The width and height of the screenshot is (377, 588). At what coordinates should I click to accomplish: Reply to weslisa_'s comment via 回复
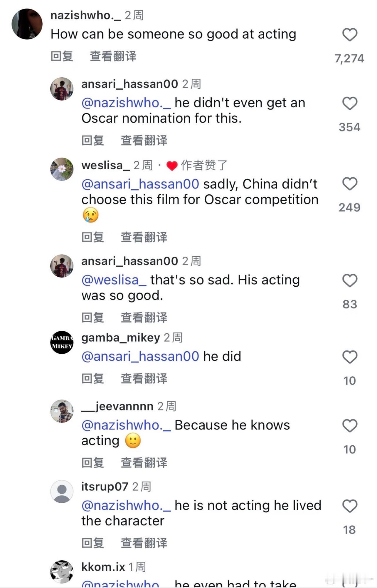coord(93,237)
